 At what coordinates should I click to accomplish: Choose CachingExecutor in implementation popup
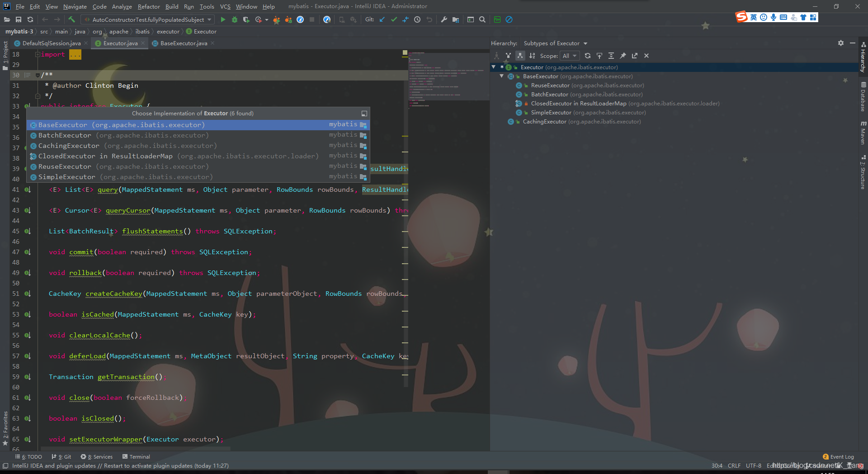(198, 146)
